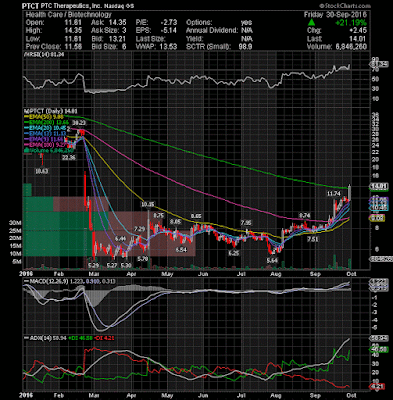Image resolution: width=393 pixels, height=400 pixels.
Task: Click the 5.70 price annotation
Action: (x=142, y=258)
